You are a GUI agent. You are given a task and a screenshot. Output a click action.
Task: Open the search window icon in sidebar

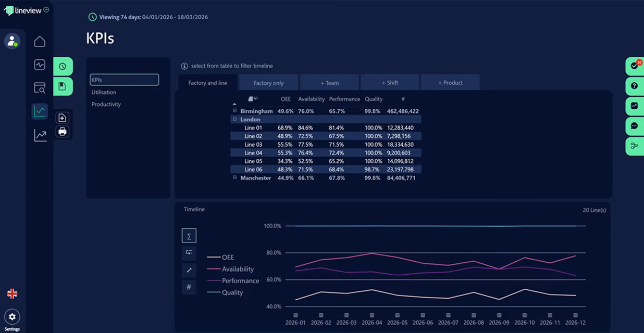click(x=40, y=88)
